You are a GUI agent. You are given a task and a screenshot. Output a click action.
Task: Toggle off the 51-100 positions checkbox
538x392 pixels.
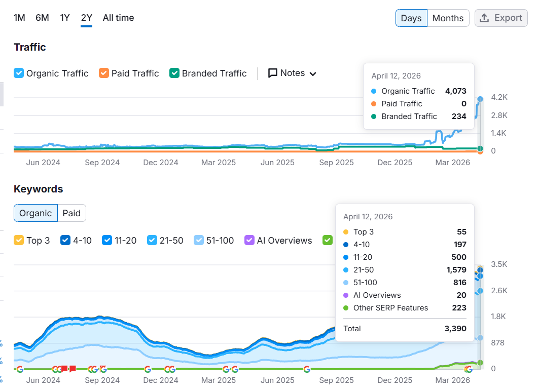(x=198, y=240)
